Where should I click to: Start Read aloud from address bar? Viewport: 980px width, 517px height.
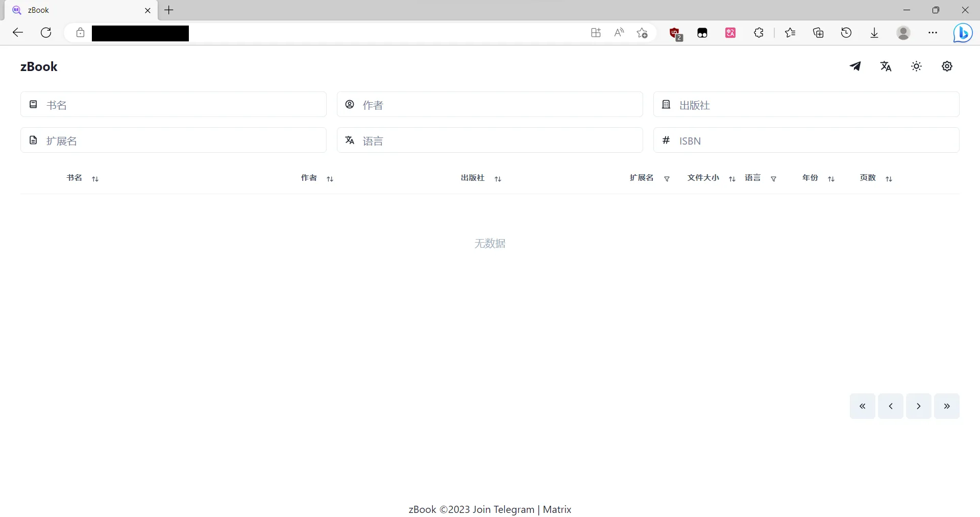[x=619, y=33]
